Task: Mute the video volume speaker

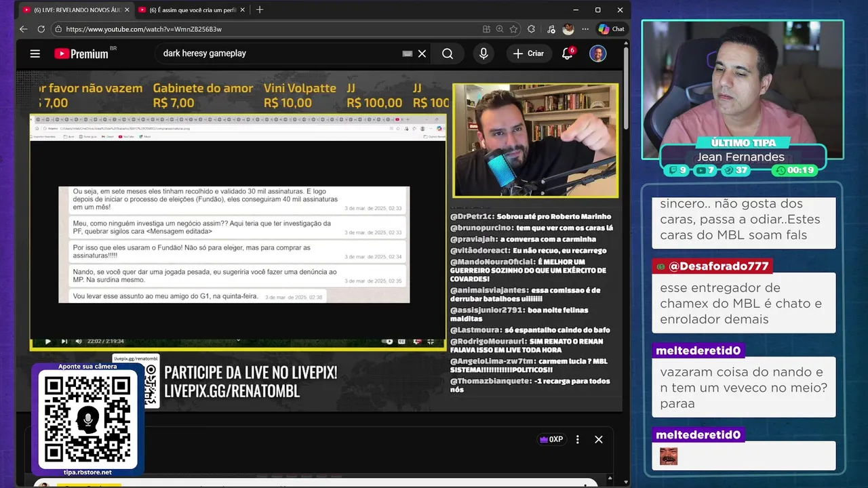Action: coord(79,341)
